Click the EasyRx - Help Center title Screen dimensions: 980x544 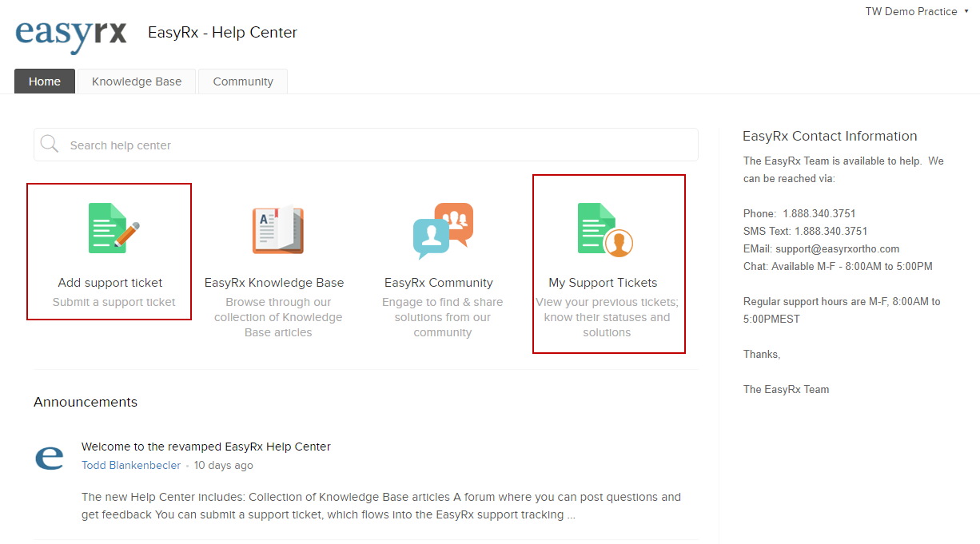[x=222, y=33]
